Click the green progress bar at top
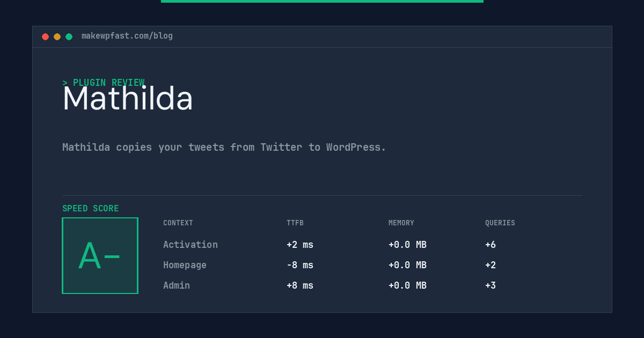Screen dimensions: 644x338 [322, 1]
